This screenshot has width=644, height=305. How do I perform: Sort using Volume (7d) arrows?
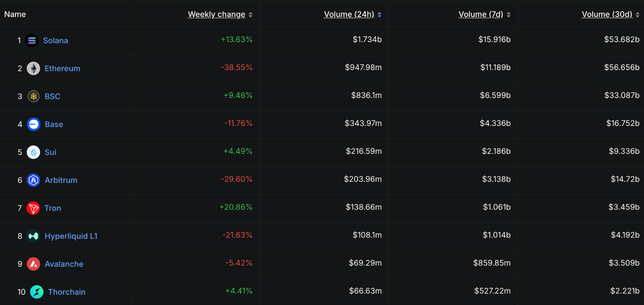pos(509,15)
